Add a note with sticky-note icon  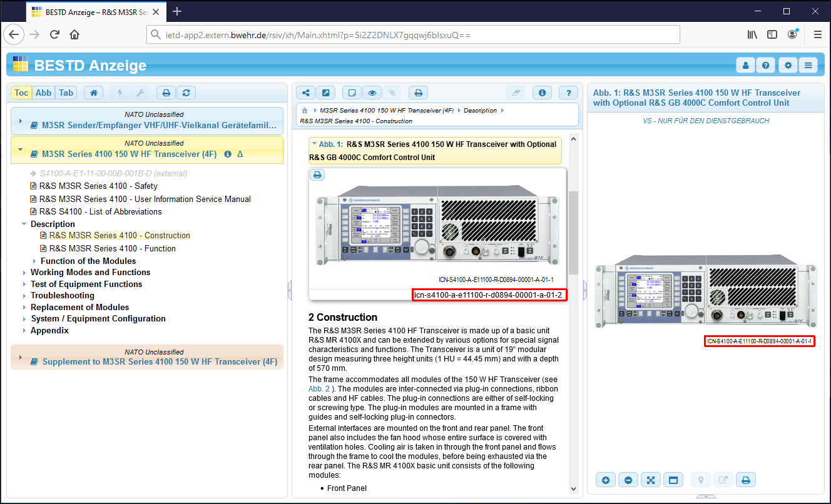[x=352, y=93]
